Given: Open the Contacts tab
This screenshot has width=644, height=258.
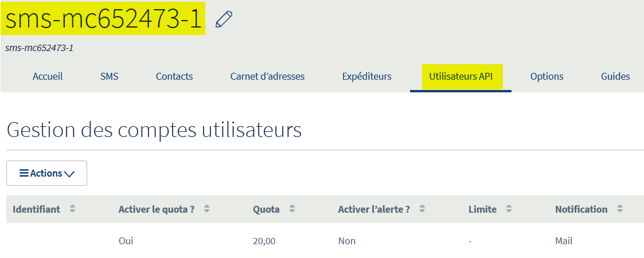Looking at the screenshot, I should point(174,76).
